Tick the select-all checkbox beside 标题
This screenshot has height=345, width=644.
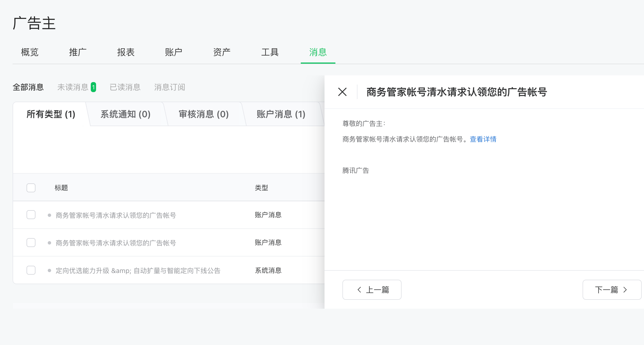point(31,188)
